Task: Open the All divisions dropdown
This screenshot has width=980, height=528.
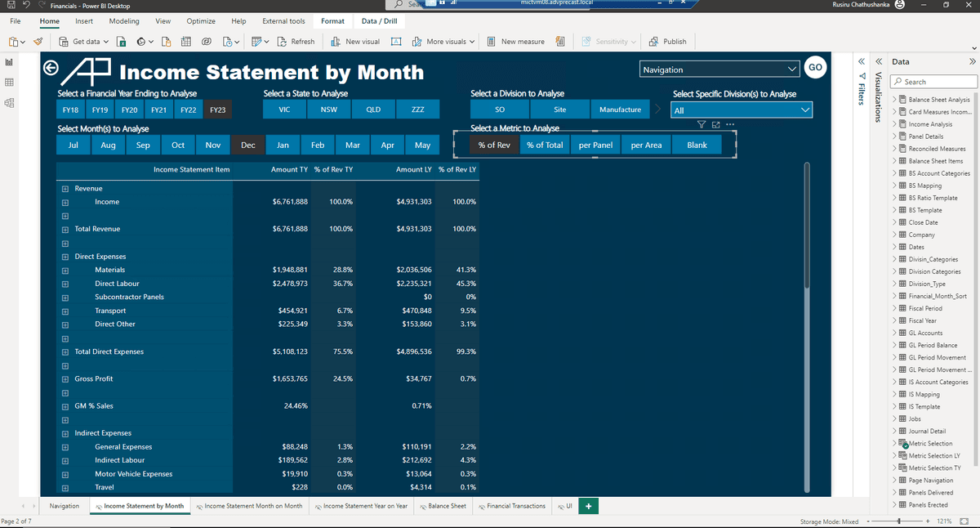Action: coord(741,109)
